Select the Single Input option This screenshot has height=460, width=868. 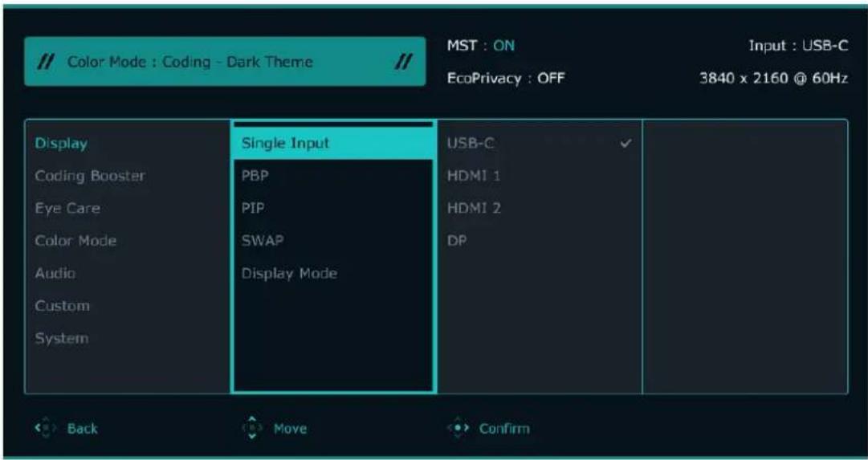334,144
